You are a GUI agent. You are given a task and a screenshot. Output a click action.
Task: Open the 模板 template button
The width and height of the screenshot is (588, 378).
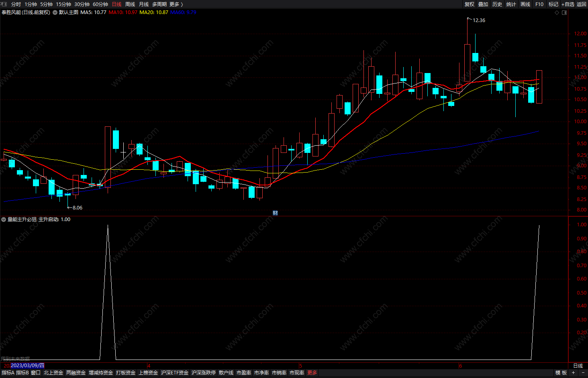pyautogui.click(x=561, y=373)
